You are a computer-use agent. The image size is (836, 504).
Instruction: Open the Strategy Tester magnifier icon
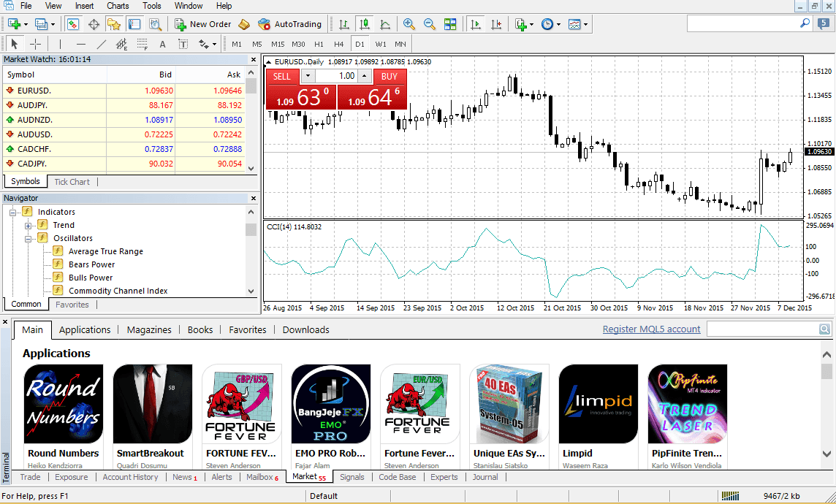coord(155,24)
